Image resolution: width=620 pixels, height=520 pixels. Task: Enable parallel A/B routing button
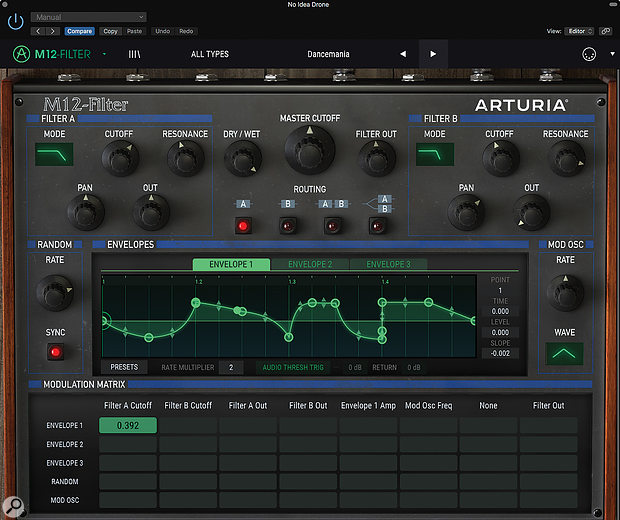point(378,226)
